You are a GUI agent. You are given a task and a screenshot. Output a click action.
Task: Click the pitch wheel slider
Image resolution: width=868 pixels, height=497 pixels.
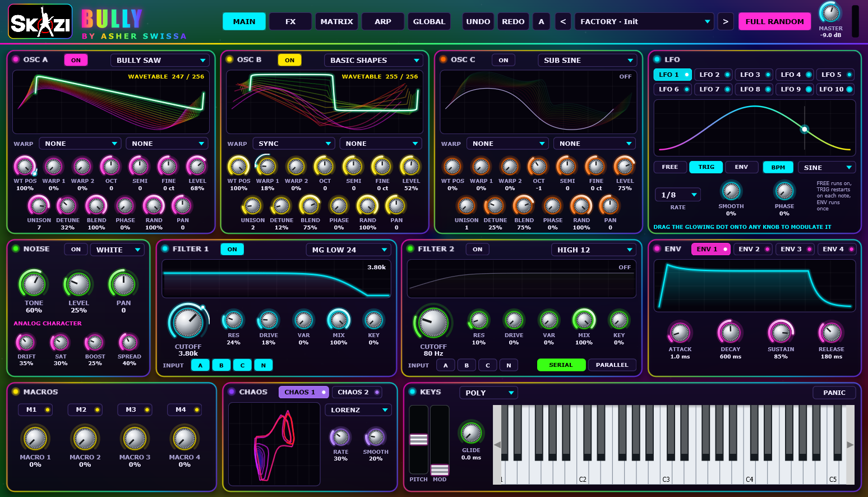point(418,439)
